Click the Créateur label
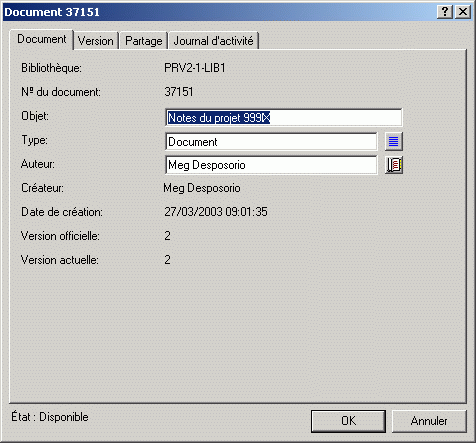The image size is (476, 443). [42, 188]
